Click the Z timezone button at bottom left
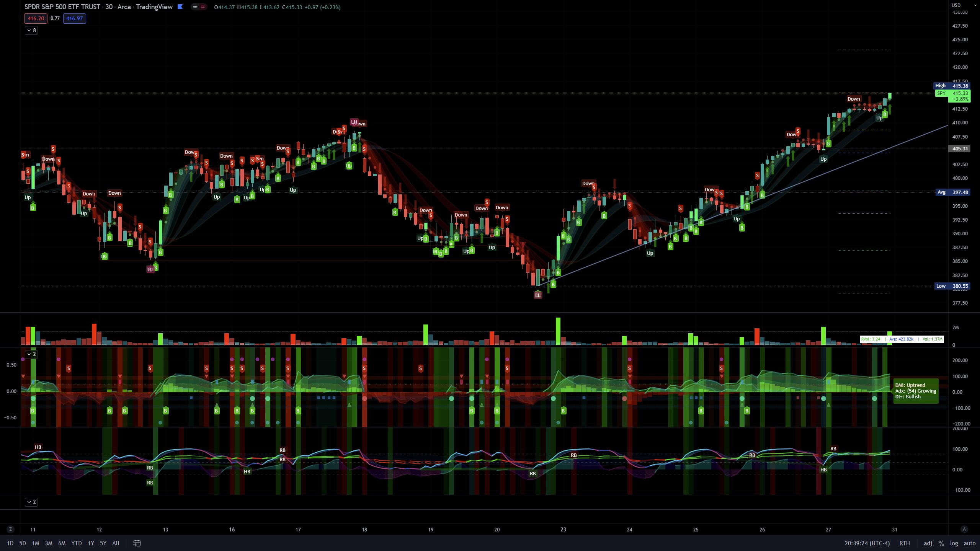The image size is (980, 551). (10, 530)
